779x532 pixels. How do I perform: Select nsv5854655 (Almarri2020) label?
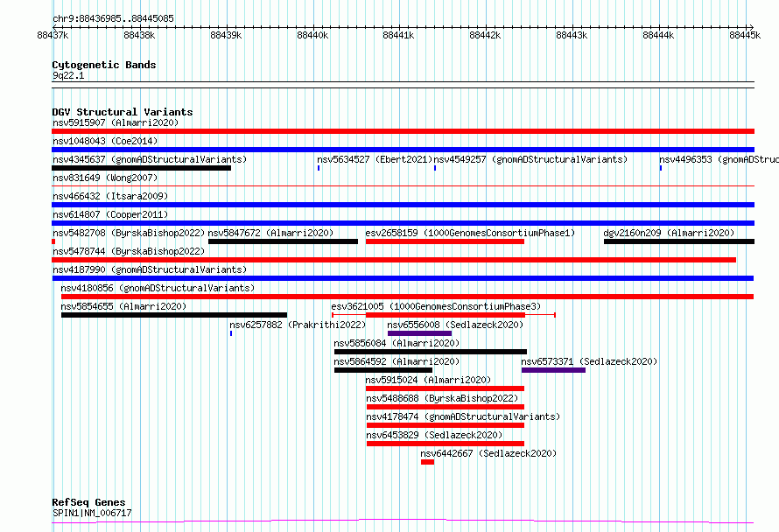(123, 306)
